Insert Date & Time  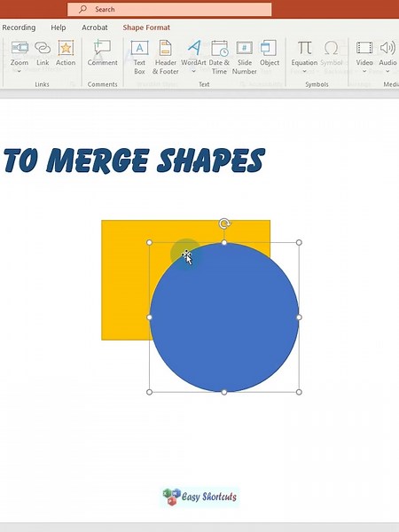pyautogui.click(x=219, y=57)
